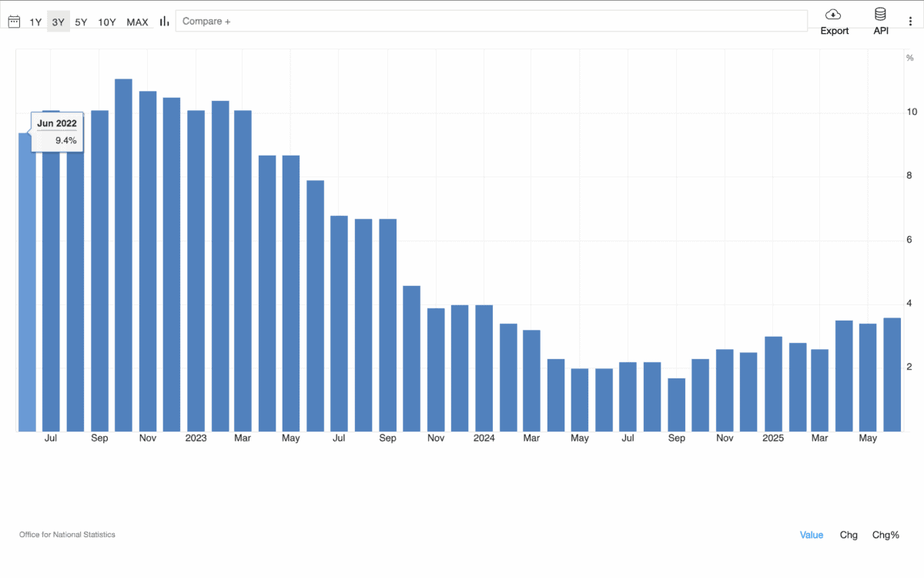Viewport: 924px width, 578px height.
Task: Select the Value display mode
Action: 811,535
